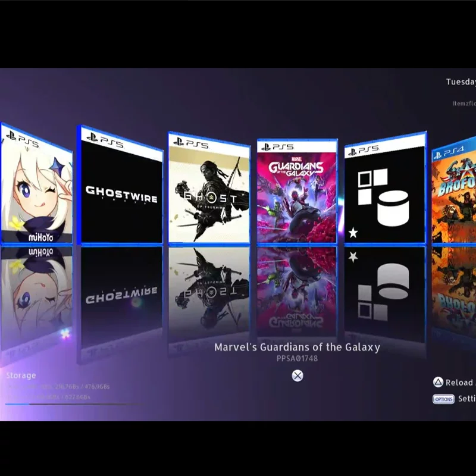Viewport: 476px width, 476px height.
Task: Click PS5 logo on Ghostwire cover
Action: (105, 141)
